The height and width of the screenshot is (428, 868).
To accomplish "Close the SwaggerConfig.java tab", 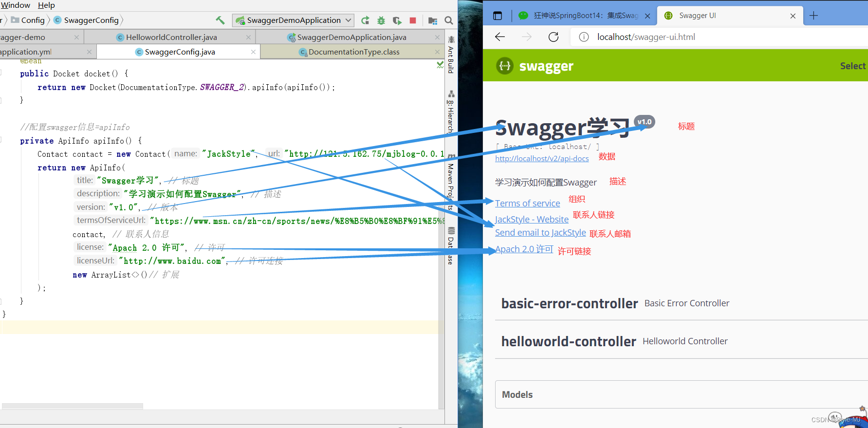I will click(x=253, y=52).
